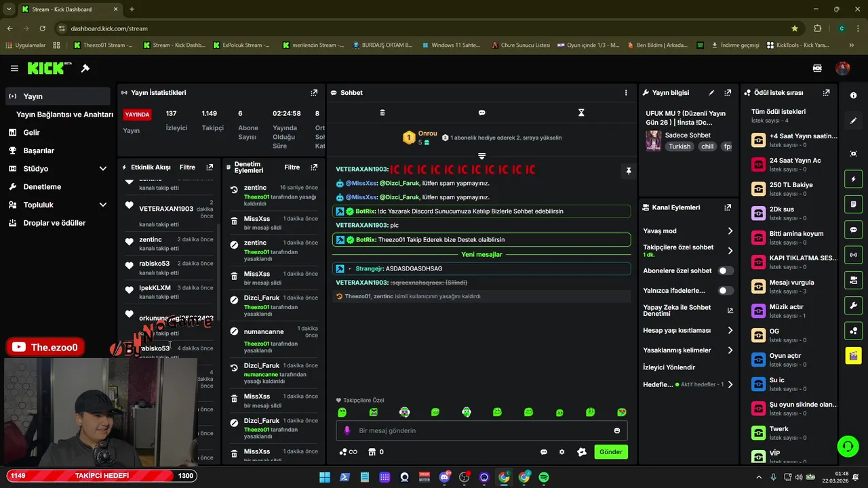868x488 pixels.
Task: Open the emoji picker in message box
Action: (617, 430)
